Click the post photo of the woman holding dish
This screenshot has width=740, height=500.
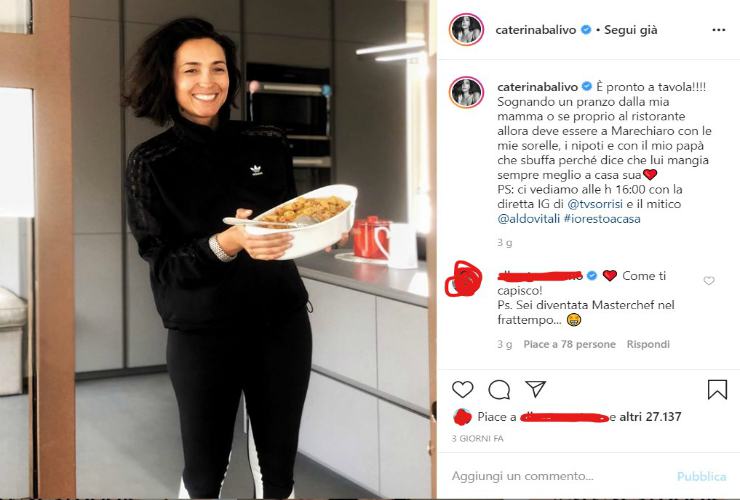tap(218, 250)
